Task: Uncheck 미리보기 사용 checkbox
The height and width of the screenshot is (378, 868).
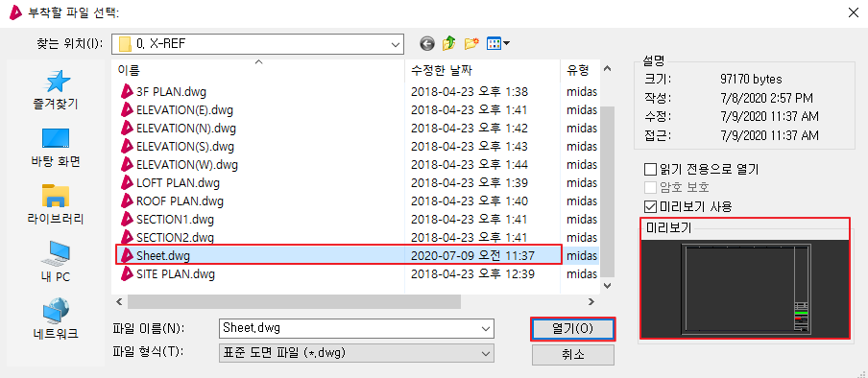Action: pos(650,206)
